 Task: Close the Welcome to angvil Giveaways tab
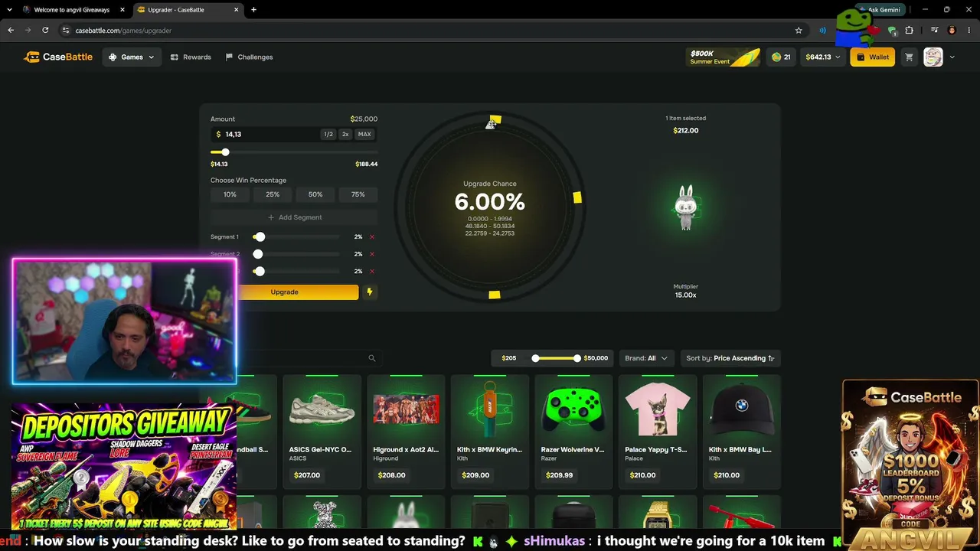pos(122,10)
